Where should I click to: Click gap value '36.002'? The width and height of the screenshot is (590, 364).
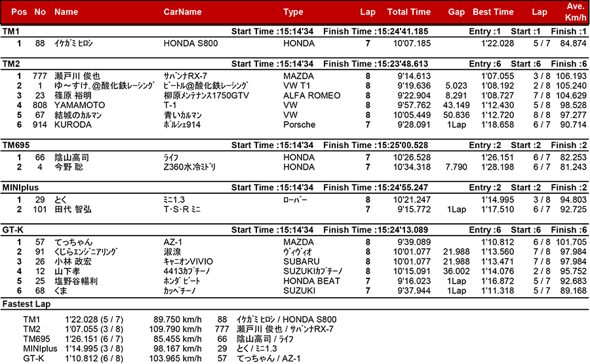(x=456, y=272)
